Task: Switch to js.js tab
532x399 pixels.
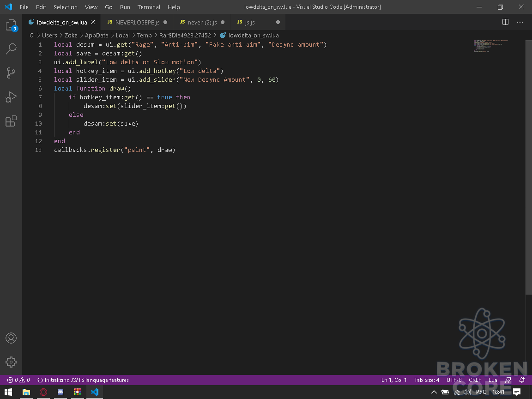Action: (258, 22)
